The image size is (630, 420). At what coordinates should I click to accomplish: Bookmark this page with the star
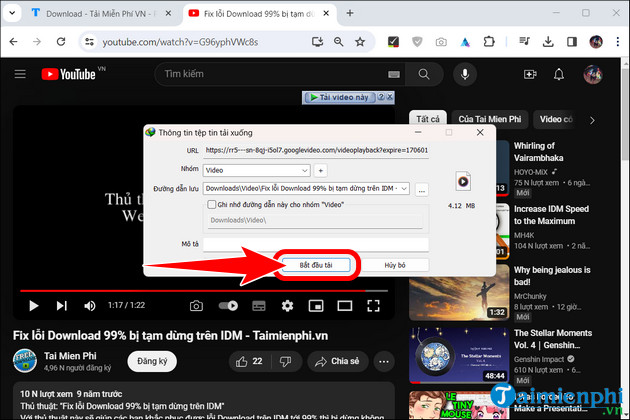360,42
